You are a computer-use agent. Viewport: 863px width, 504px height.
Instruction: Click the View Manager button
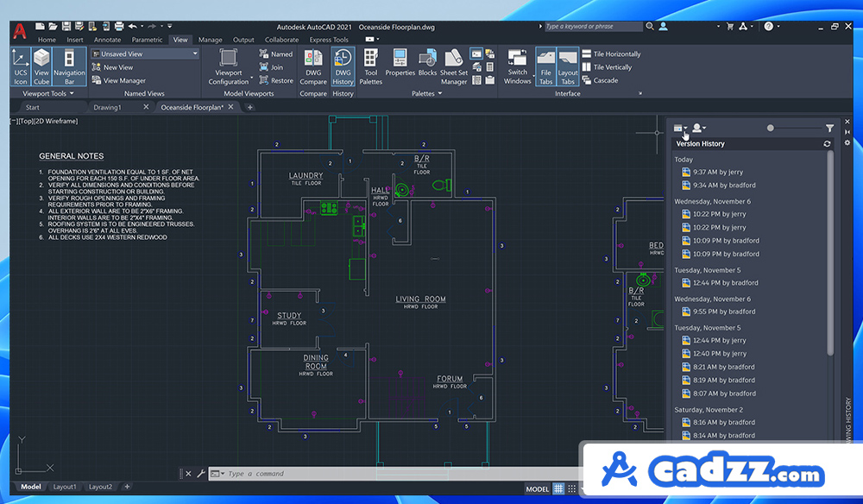click(x=118, y=80)
